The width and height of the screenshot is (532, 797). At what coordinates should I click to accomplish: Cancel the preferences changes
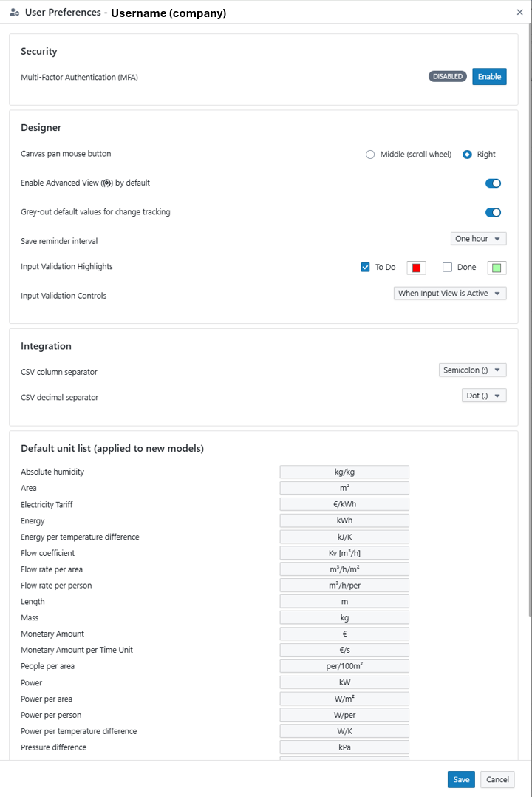tap(497, 779)
